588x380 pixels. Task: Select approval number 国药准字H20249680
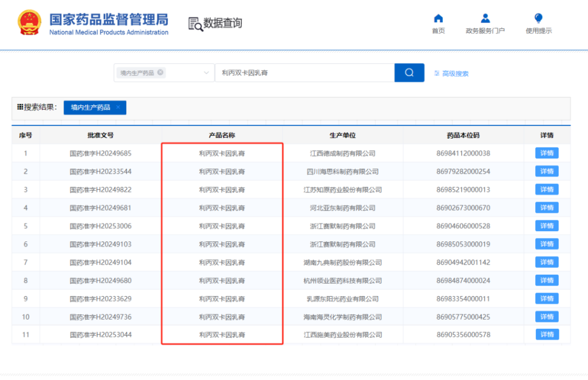pyautogui.click(x=100, y=281)
